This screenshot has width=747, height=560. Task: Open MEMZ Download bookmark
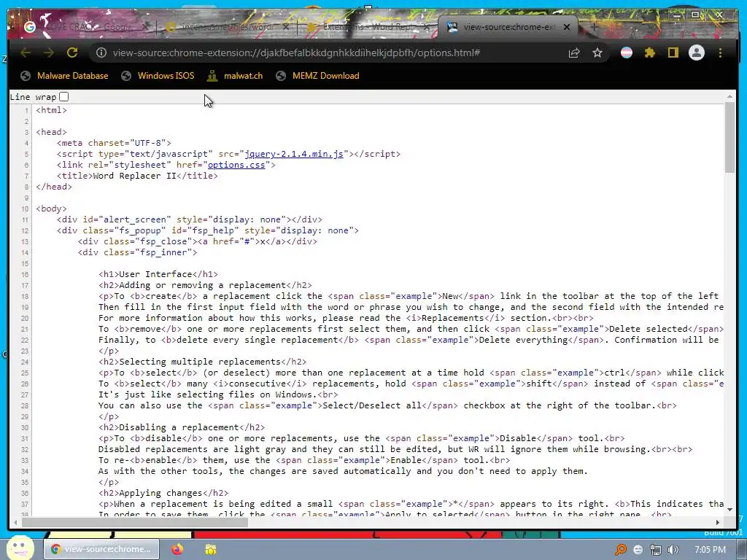click(318, 76)
